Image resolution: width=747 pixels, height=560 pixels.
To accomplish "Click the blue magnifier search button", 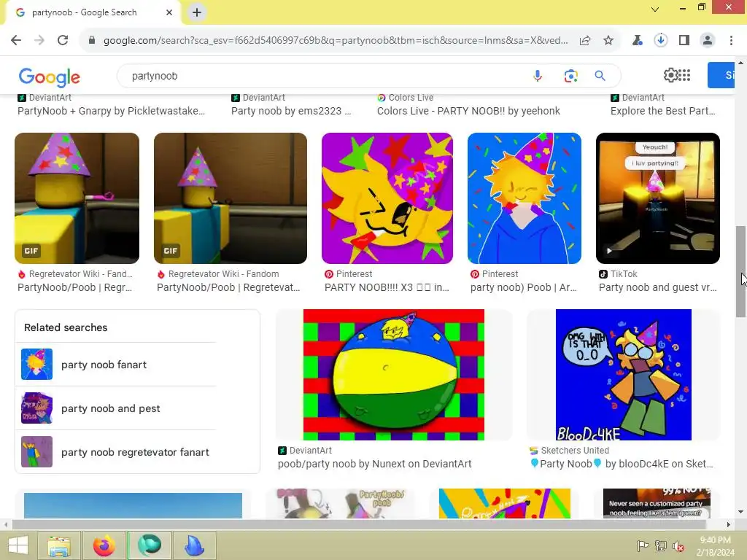I will 600,76.
